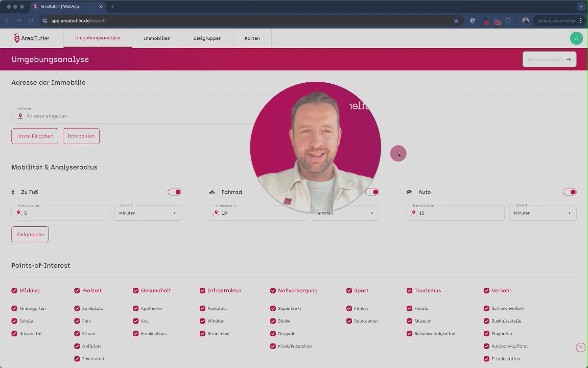Uncheck the Sport category
This screenshot has width=588, height=368.
[349, 290]
